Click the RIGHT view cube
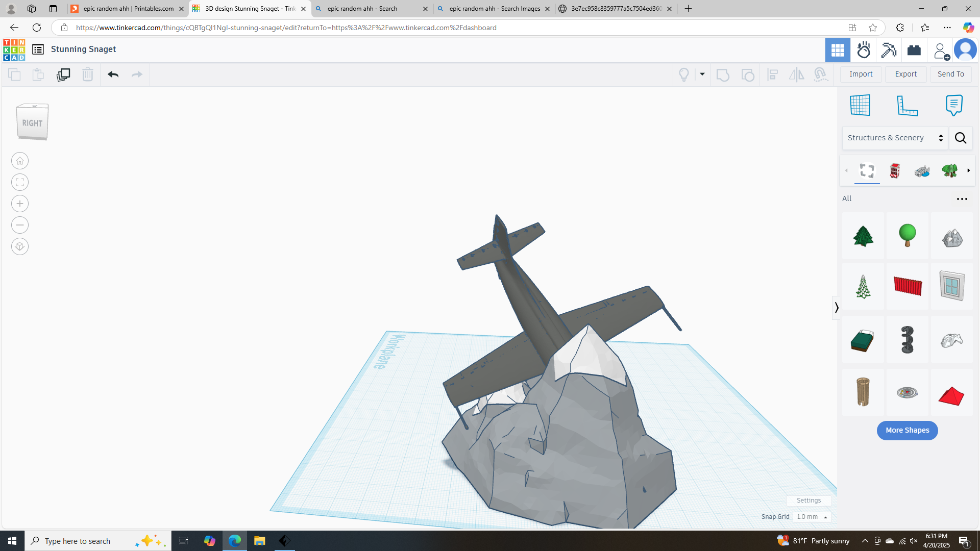This screenshot has height=551, width=980. (x=32, y=122)
